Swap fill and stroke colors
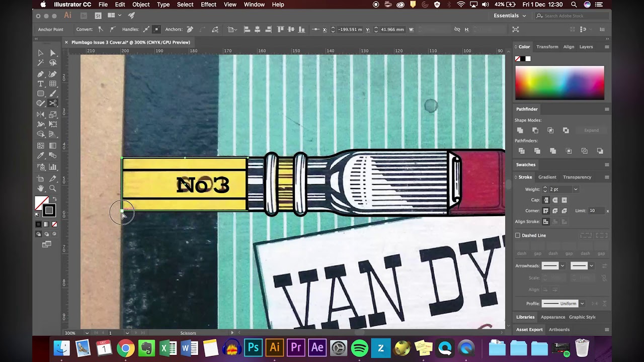The image size is (644, 362). tap(54, 199)
